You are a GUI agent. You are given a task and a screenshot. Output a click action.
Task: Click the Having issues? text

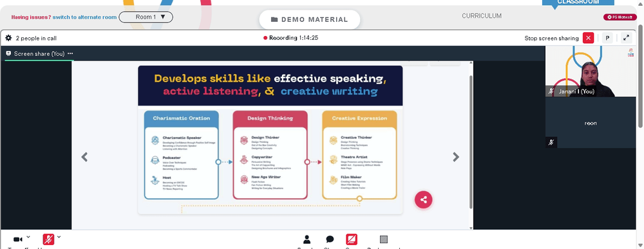coord(31,17)
